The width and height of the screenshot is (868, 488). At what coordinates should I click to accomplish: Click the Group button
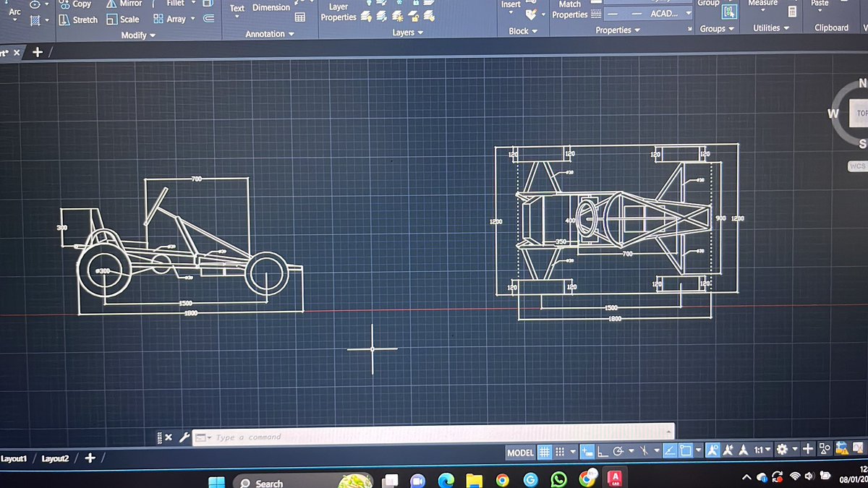pyautogui.click(x=708, y=4)
